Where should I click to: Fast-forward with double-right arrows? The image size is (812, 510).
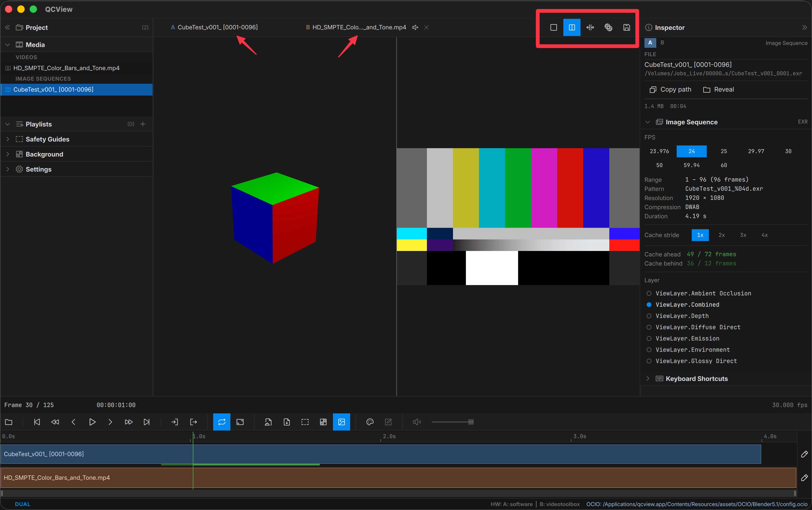[x=128, y=422]
